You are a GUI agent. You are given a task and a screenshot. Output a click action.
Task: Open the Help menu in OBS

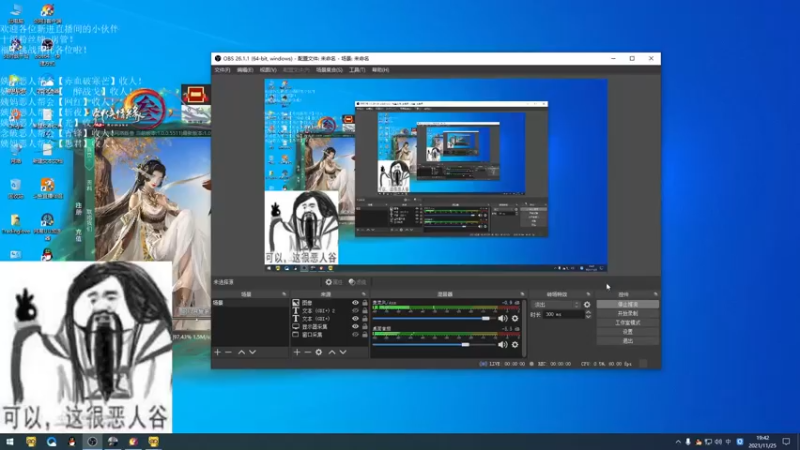(380, 70)
